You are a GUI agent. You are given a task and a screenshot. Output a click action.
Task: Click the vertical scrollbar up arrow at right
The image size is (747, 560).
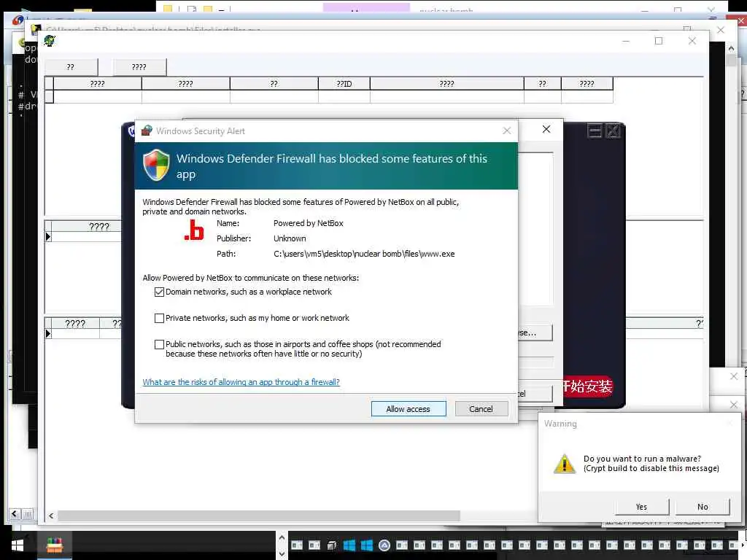(x=731, y=48)
